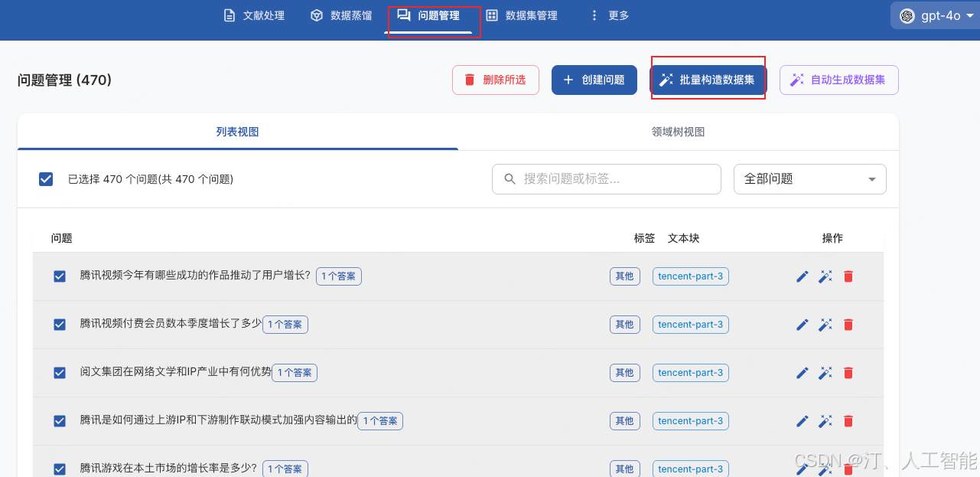Focus the 搜索问题或标签 search field
980x477 pixels.
[x=607, y=178]
